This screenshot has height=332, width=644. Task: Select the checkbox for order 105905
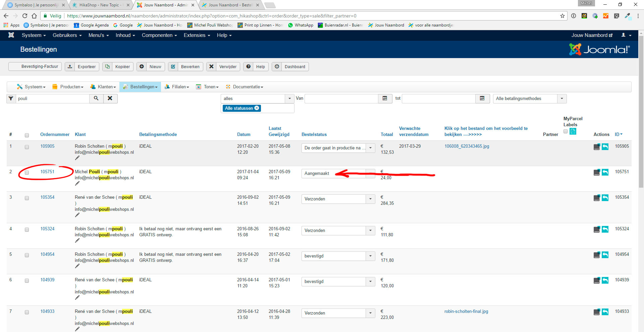27,147
